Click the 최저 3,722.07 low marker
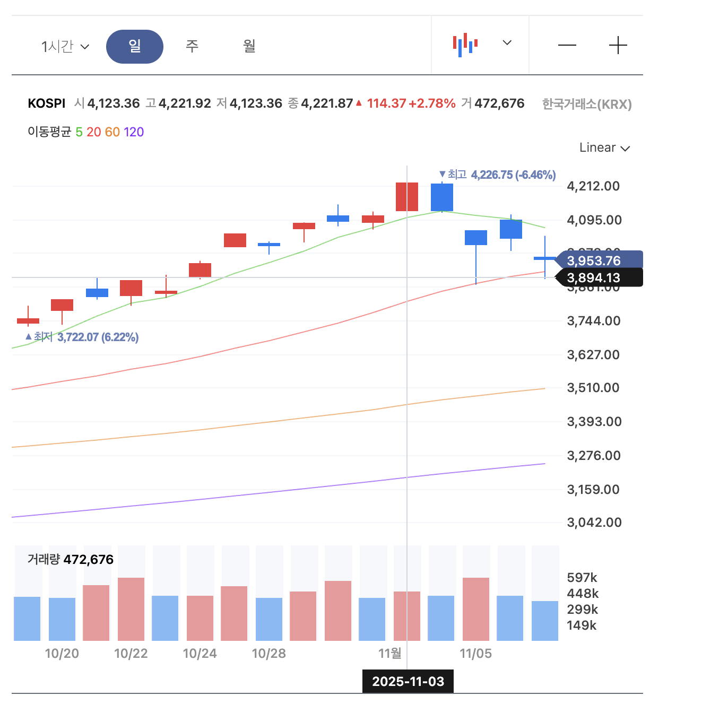The height and width of the screenshot is (713, 728). point(82,337)
